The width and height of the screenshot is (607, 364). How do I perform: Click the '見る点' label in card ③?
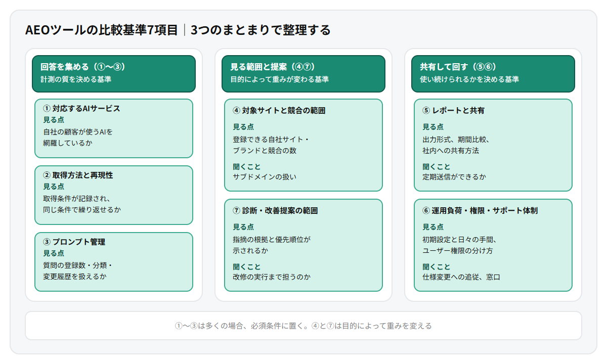click(x=54, y=253)
